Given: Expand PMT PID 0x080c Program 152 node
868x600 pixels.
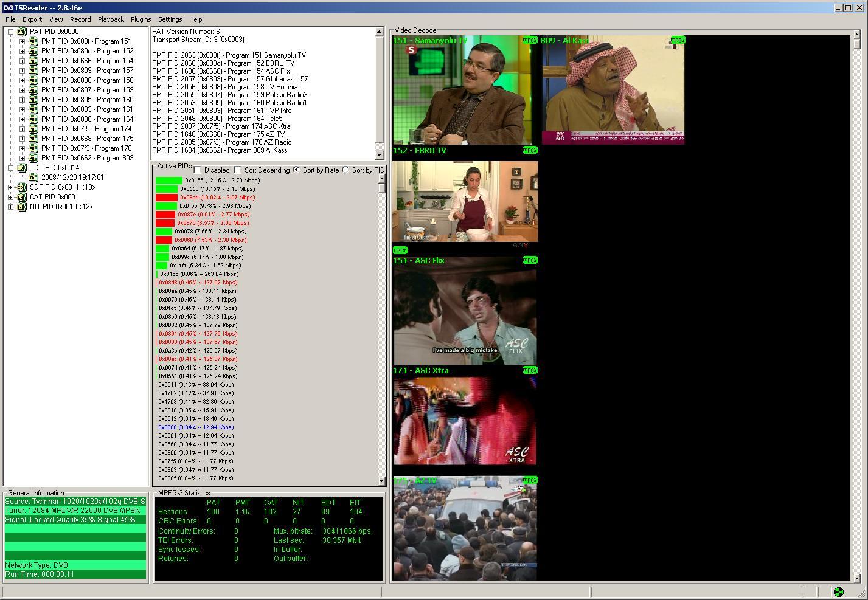Looking at the screenshot, I should click(22, 51).
